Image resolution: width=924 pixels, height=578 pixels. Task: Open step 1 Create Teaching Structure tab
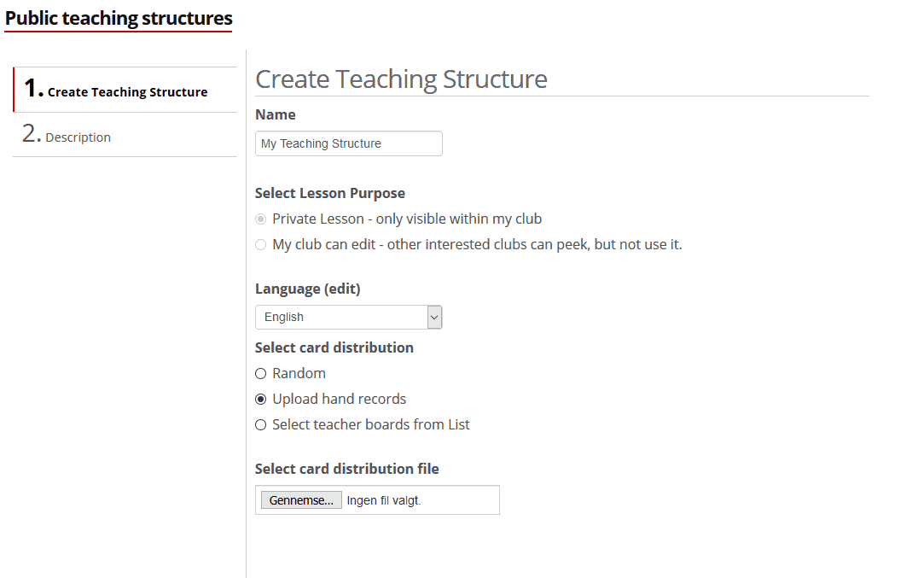(127, 92)
